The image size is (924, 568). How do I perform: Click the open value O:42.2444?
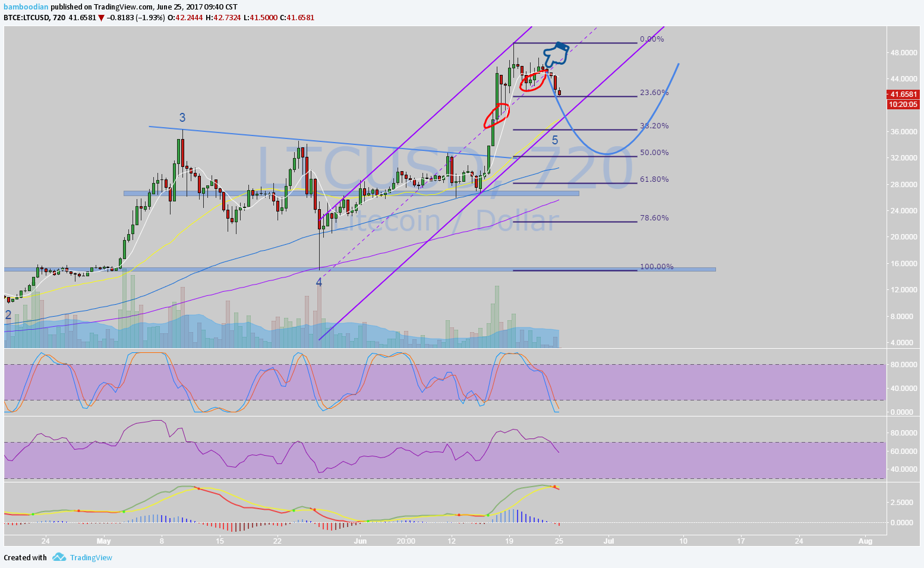pos(185,18)
